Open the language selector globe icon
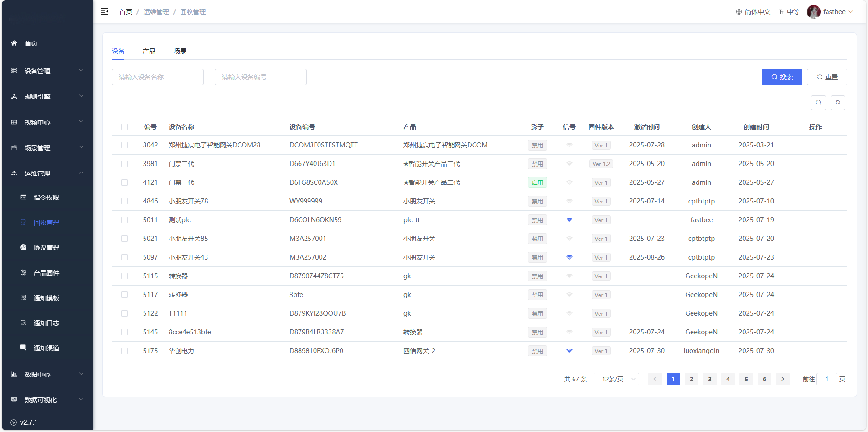 click(739, 12)
